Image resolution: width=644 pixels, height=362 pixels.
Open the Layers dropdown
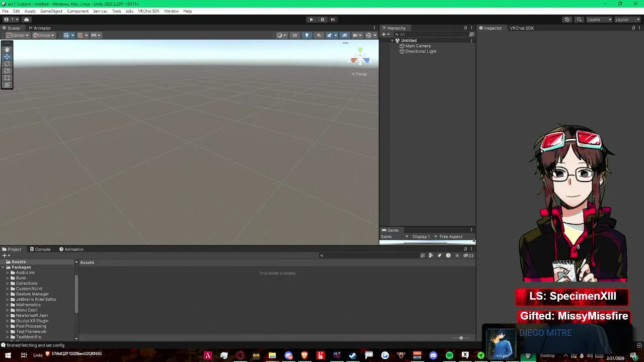pyautogui.click(x=599, y=20)
